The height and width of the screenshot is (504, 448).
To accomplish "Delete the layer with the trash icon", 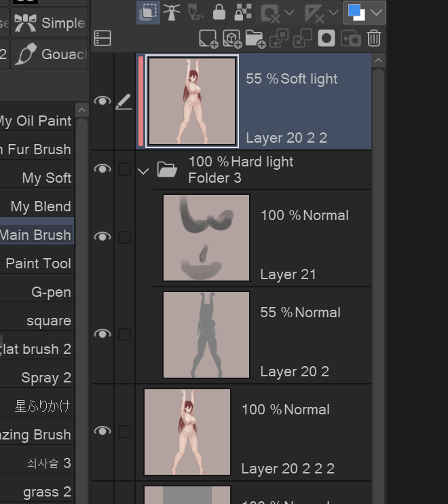I will tap(374, 39).
